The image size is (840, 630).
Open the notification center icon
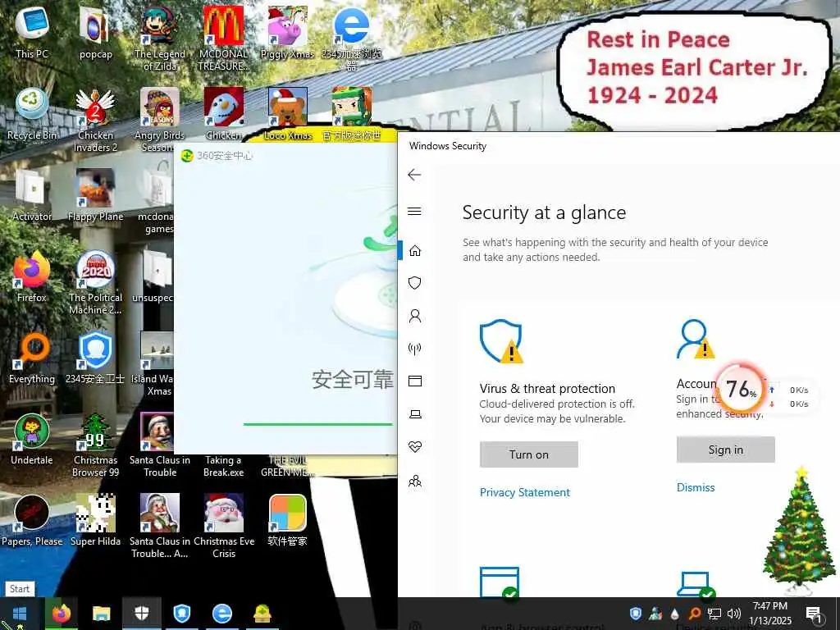tap(814, 614)
